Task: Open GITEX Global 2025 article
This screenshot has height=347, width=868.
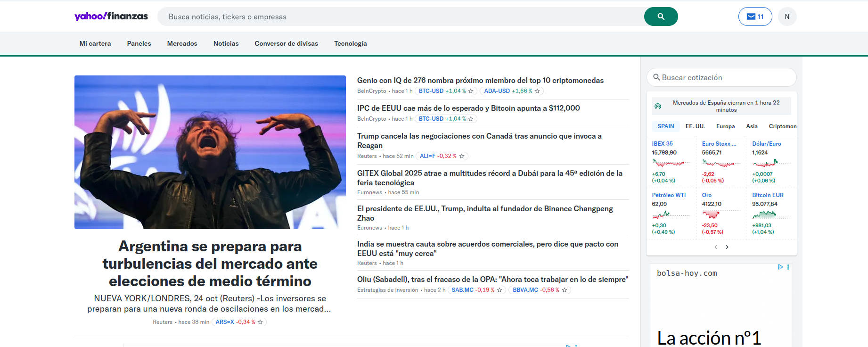Action: coord(490,178)
